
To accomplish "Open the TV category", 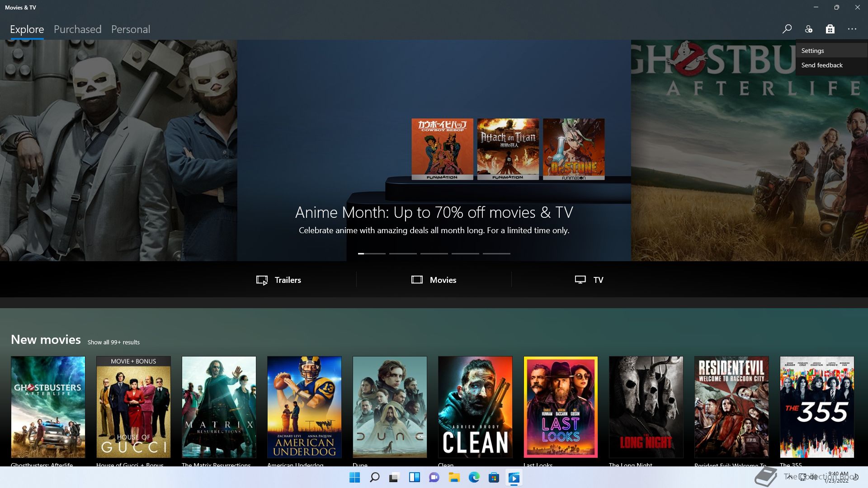I will pos(589,280).
